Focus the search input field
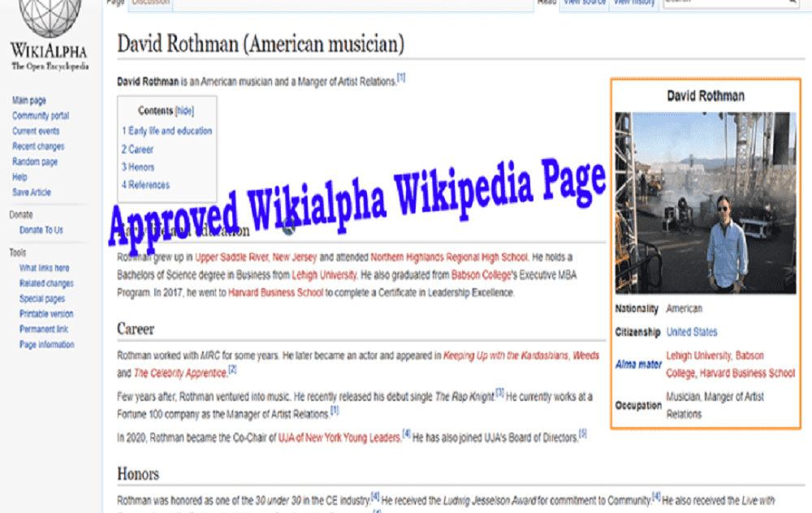This screenshot has height=513, width=812. click(725, 2)
